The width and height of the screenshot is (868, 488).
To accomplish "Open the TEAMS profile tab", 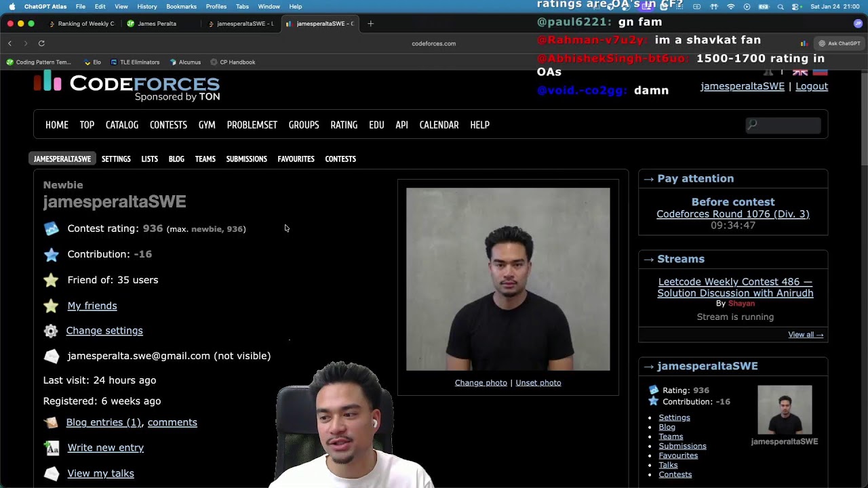I will tap(205, 159).
